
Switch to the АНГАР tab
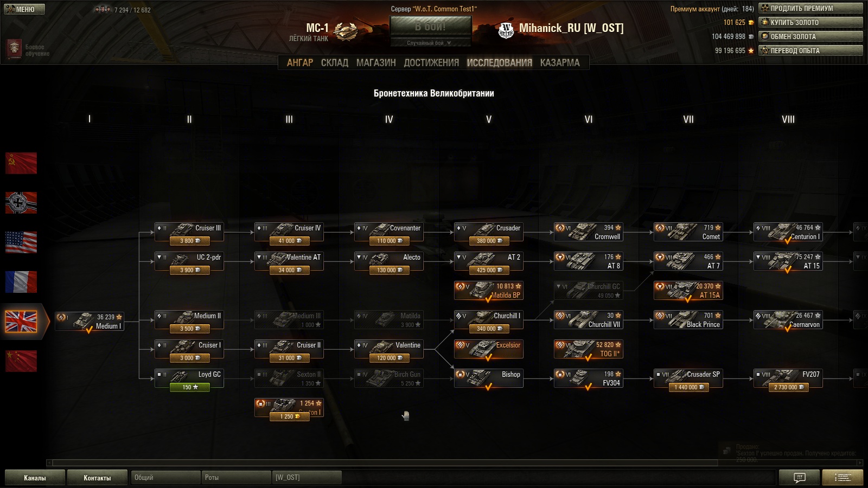pos(300,63)
